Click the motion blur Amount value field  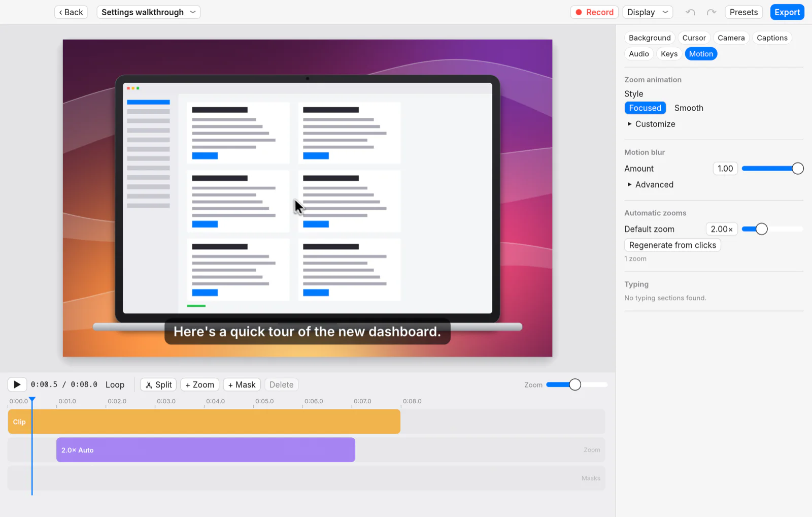pyautogui.click(x=725, y=169)
